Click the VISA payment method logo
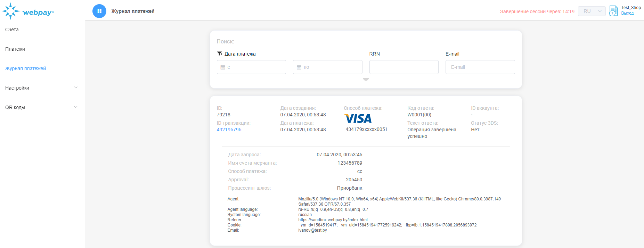The height and width of the screenshot is (248, 644). (358, 119)
